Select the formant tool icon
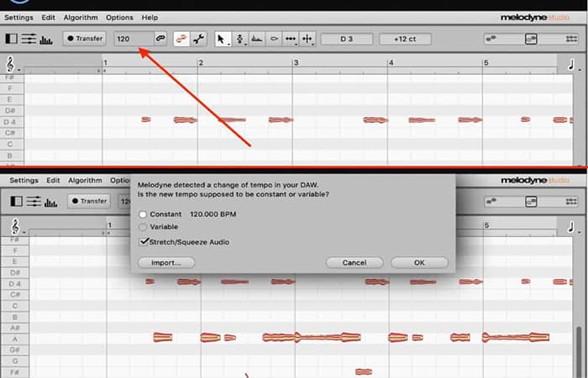The image size is (588, 378). click(x=257, y=39)
